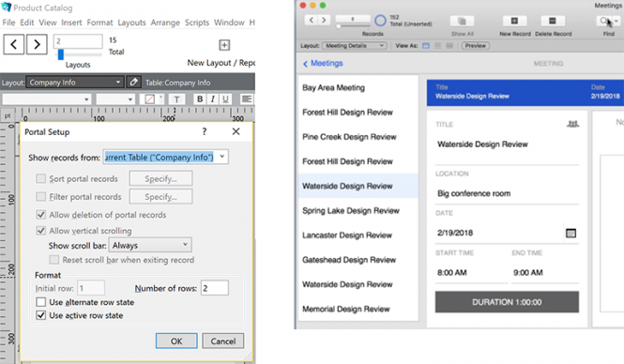This screenshot has height=364, width=624.
Task: Click the New Record icon
Action: point(514,21)
